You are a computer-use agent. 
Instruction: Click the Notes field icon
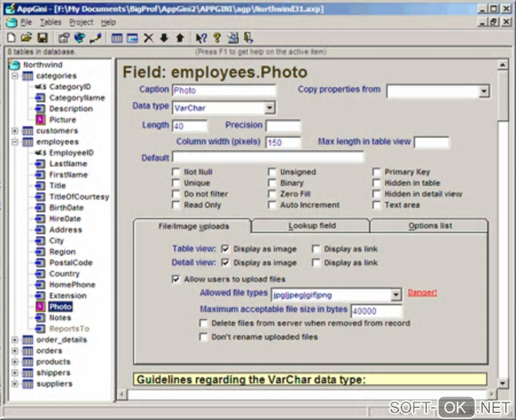click(40, 318)
